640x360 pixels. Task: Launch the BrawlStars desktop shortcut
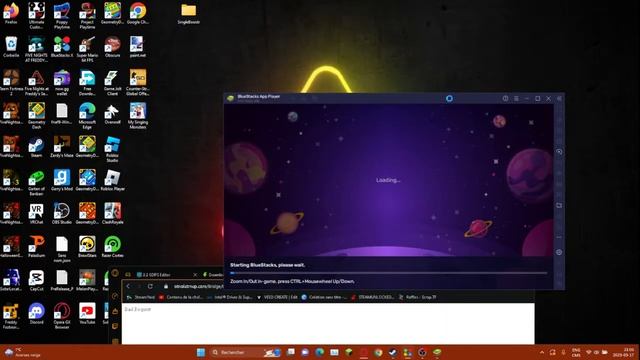pyautogui.click(x=87, y=248)
